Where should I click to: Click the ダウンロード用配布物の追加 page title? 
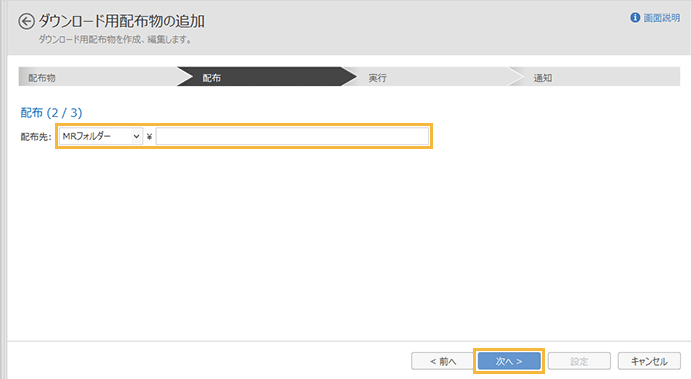click(121, 21)
